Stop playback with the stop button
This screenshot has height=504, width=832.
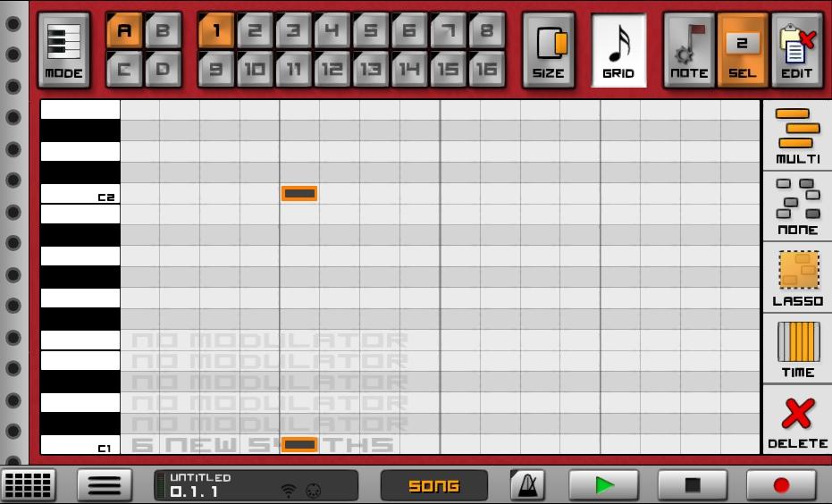tap(693, 484)
